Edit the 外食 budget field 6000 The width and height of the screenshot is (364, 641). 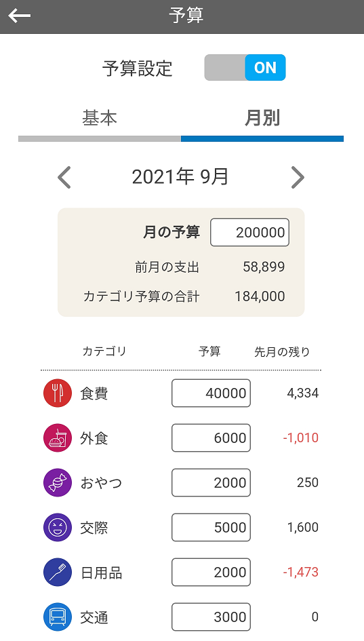click(211, 438)
